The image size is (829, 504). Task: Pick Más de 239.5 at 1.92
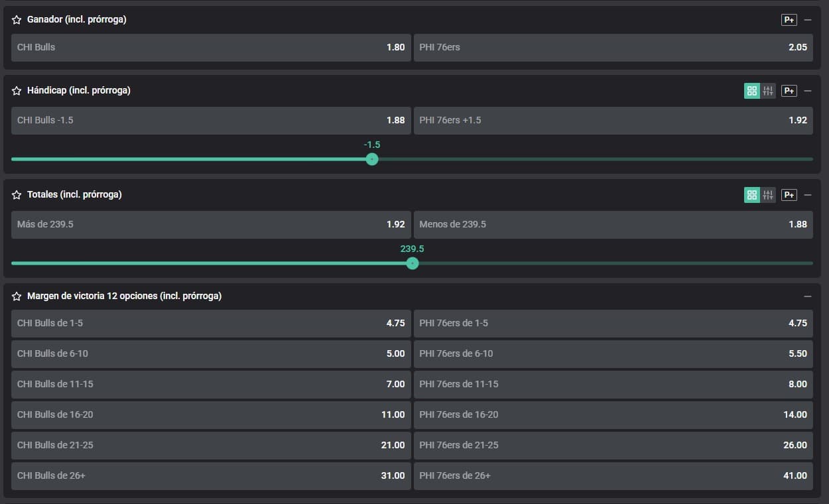[x=211, y=225]
